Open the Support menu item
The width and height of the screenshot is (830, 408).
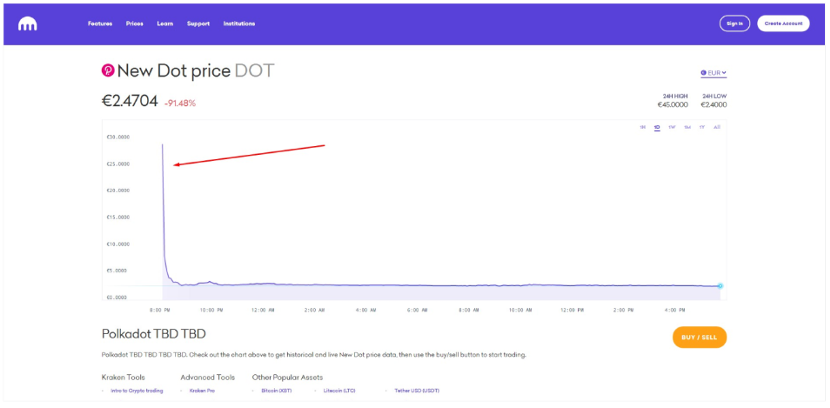click(x=198, y=24)
